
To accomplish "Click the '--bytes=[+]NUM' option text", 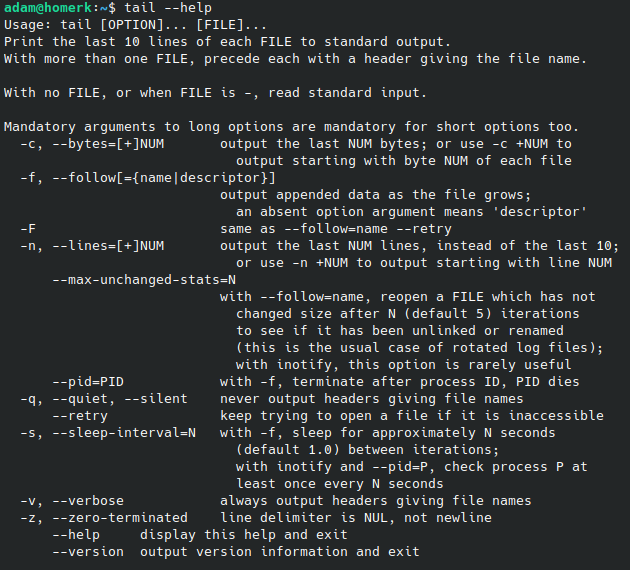I will (108, 144).
